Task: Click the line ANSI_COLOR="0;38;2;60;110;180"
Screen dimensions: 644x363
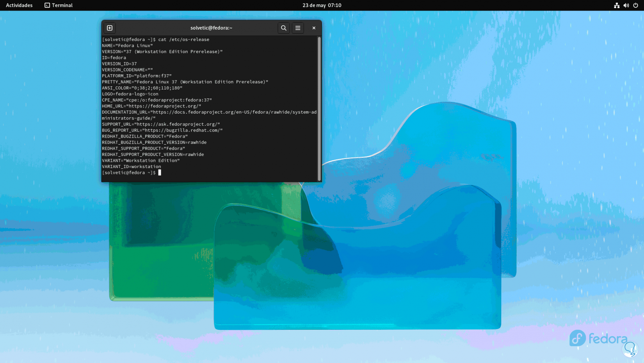Action: [142, 88]
